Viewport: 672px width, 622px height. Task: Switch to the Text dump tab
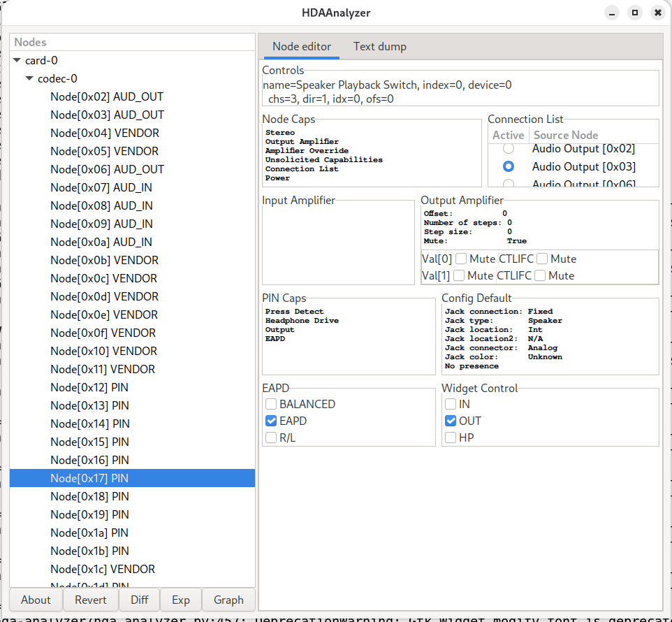[x=379, y=47]
